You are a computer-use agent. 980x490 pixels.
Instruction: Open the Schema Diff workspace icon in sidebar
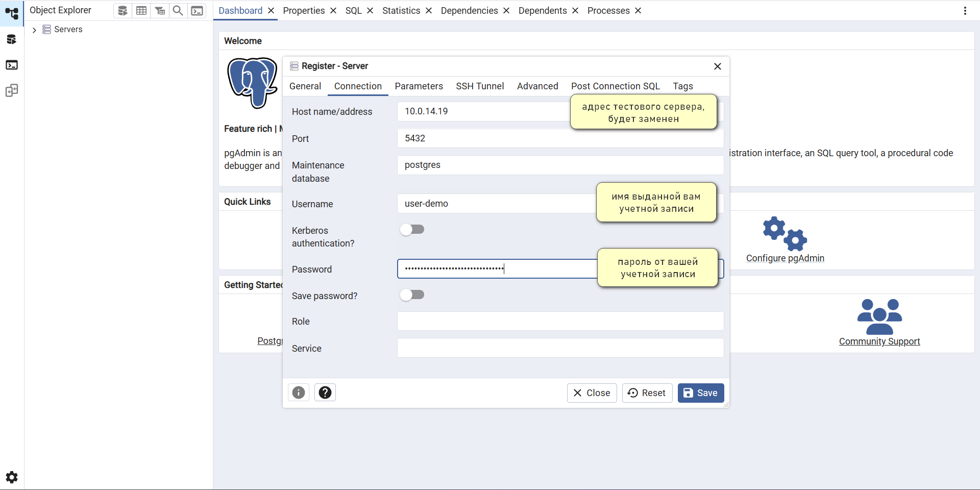pos(12,91)
